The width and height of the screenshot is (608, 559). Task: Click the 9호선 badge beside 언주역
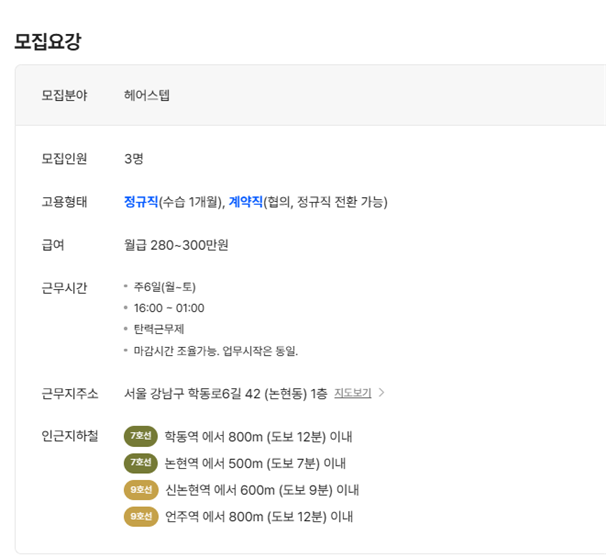(x=141, y=517)
